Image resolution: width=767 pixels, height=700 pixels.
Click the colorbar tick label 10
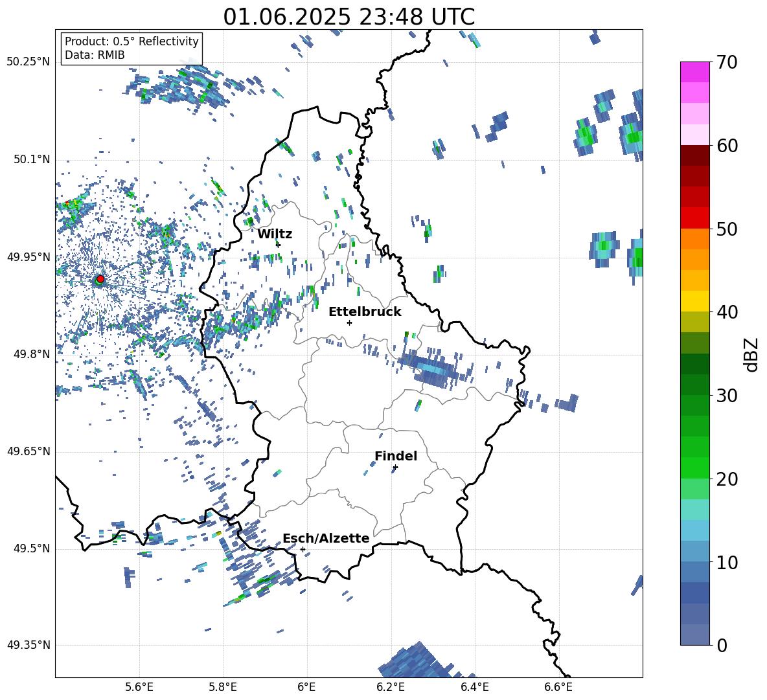click(x=727, y=562)
